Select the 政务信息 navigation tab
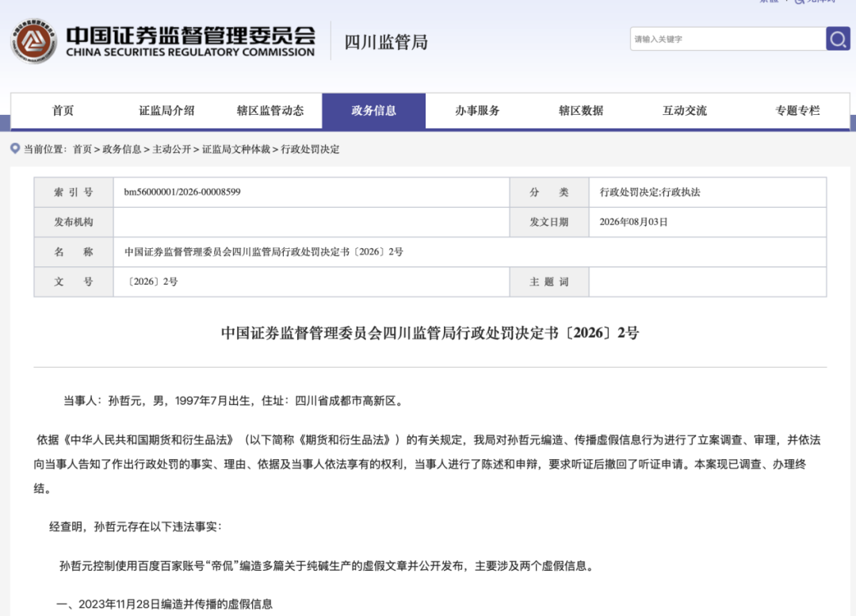856x616 pixels. 374,111
